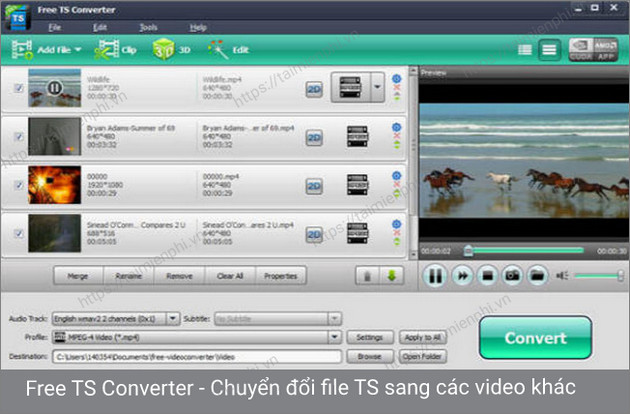Open the Edit menu in menu bar
Image resolution: width=630 pixels, height=414 pixels.
pyautogui.click(x=100, y=27)
